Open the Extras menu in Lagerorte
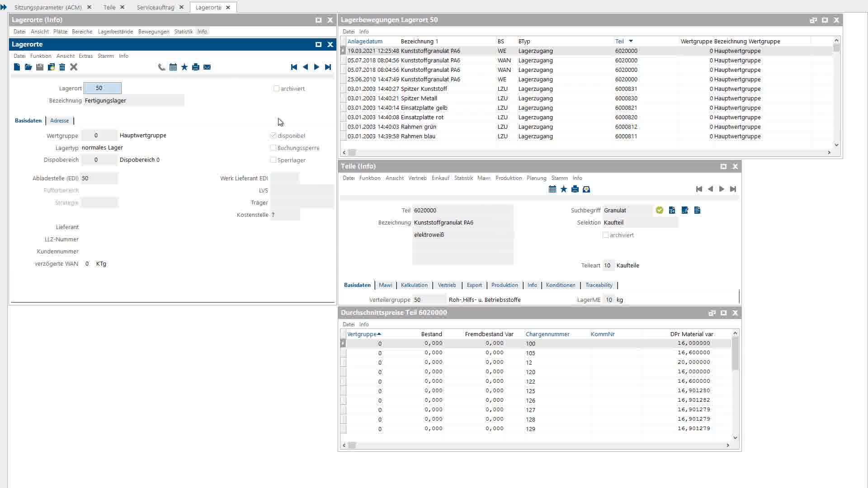The height and width of the screenshot is (488, 868). click(x=85, y=56)
